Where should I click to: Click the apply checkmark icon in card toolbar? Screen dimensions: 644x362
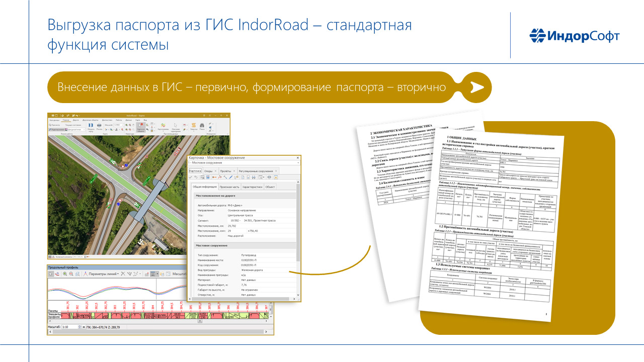190,177
